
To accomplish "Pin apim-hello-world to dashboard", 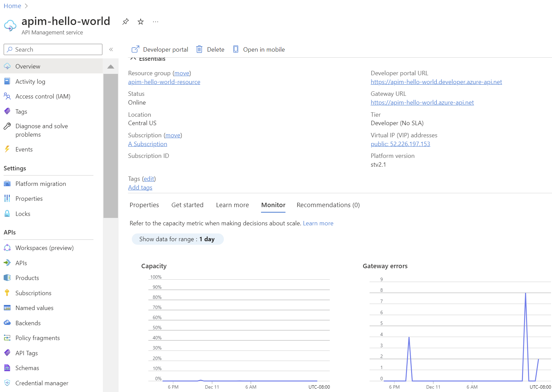I will [x=125, y=22].
